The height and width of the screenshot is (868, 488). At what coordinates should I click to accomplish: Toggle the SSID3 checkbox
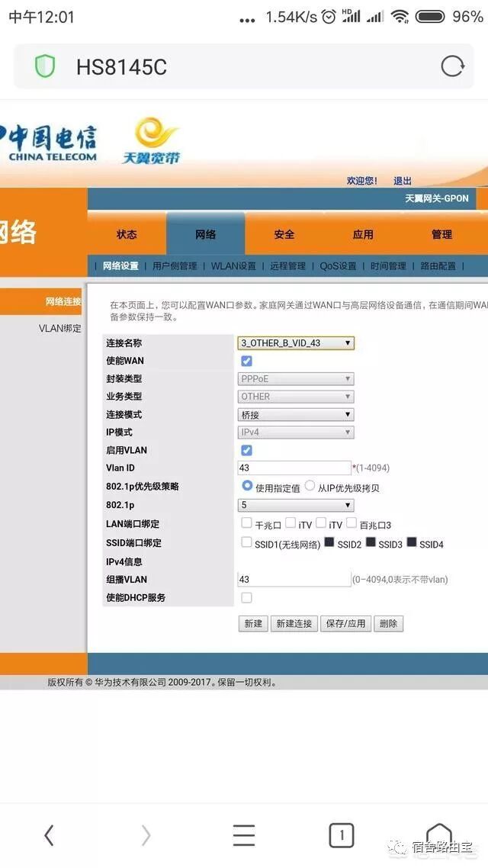(x=371, y=542)
